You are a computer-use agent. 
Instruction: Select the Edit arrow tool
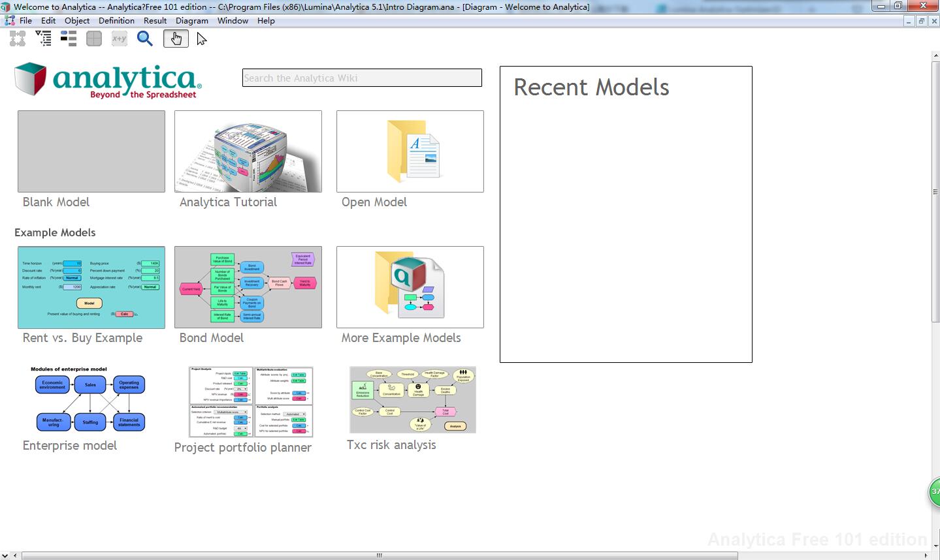202,39
